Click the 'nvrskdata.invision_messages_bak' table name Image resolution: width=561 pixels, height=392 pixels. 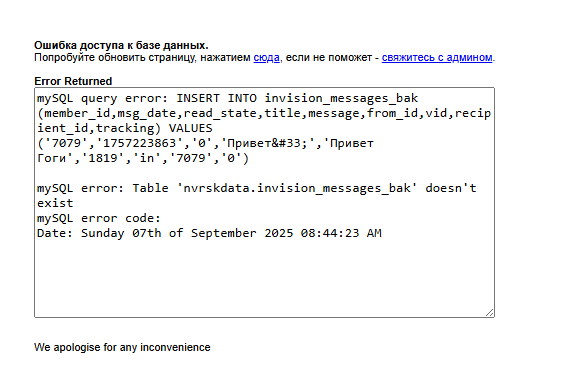[297, 188]
